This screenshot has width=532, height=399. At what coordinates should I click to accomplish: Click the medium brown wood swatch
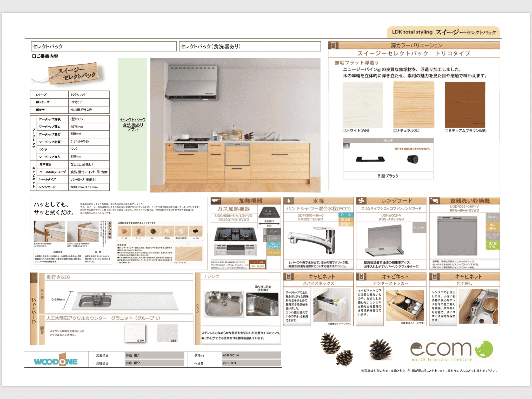(465, 105)
